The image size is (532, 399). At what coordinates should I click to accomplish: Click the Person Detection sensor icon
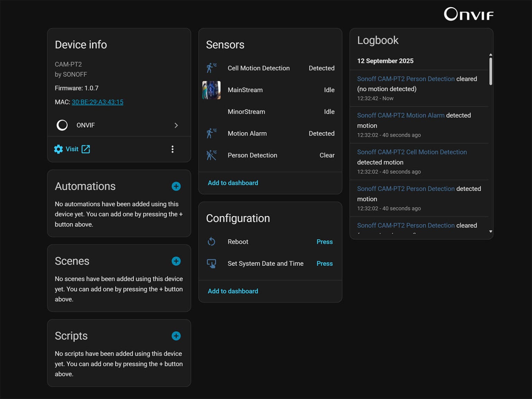pyautogui.click(x=211, y=155)
